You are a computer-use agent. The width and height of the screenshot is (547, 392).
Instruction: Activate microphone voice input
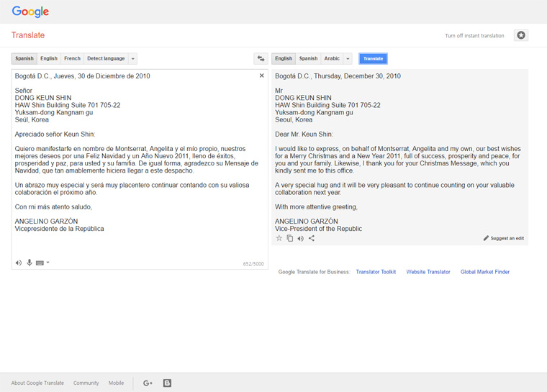pyautogui.click(x=30, y=263)
